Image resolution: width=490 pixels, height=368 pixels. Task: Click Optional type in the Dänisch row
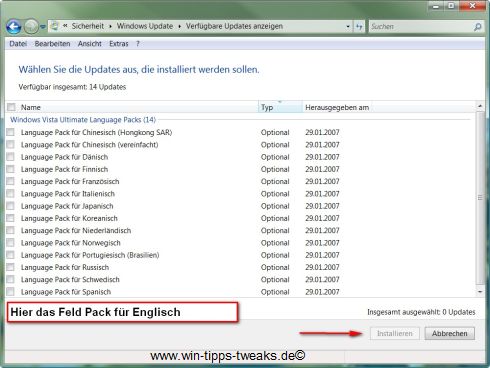click(275, 157)
